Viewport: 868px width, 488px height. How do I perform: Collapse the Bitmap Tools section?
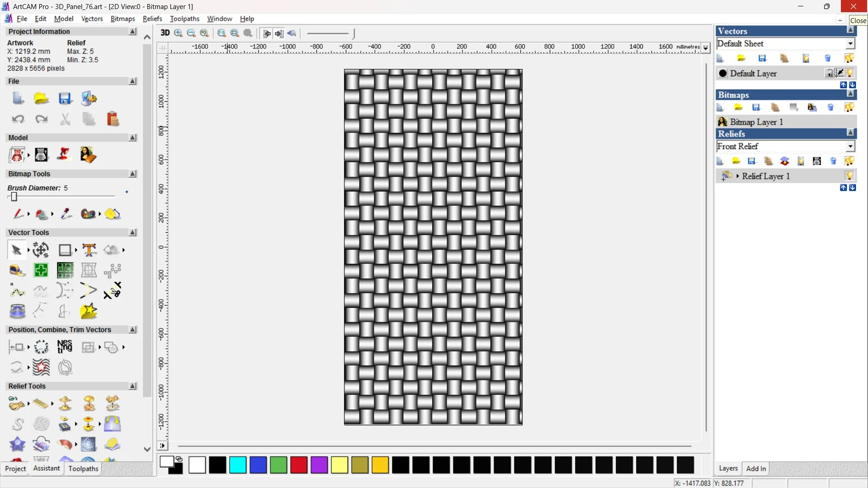pyautogui.click(x=132, y=174)
